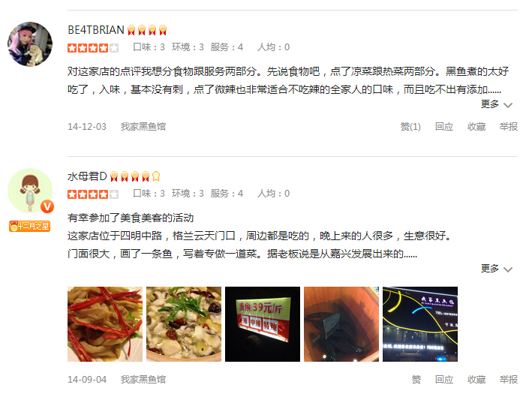Click BE4TBRIAN's user level medal icons

tap(147, 30)
